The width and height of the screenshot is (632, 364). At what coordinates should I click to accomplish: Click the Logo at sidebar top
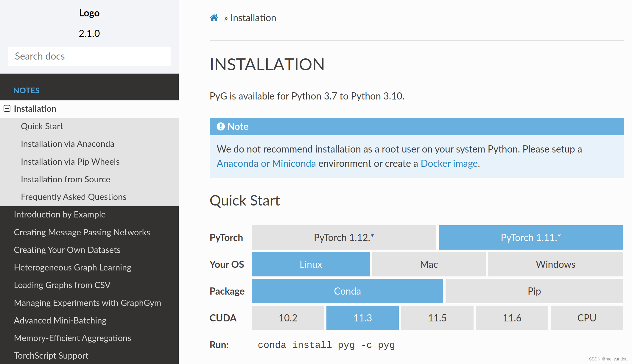tap(89, 13)
